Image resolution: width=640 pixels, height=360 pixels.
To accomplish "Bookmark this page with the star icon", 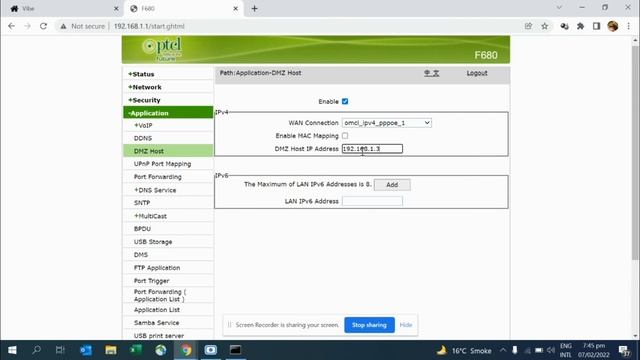I will (x=544, y=26).
